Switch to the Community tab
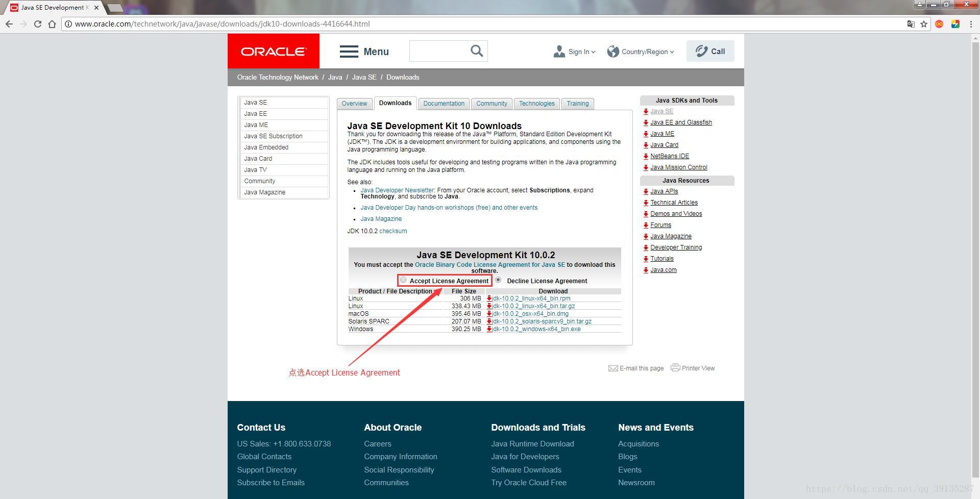This screenshot has width=980, height=499. (492, 104)
